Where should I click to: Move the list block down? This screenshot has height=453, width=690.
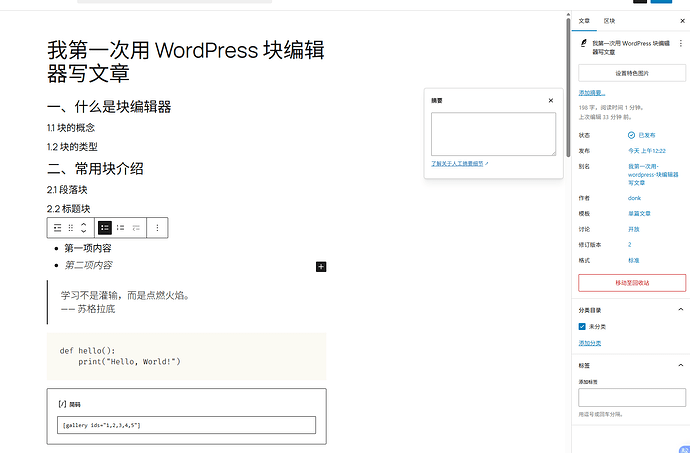[84, 231]
